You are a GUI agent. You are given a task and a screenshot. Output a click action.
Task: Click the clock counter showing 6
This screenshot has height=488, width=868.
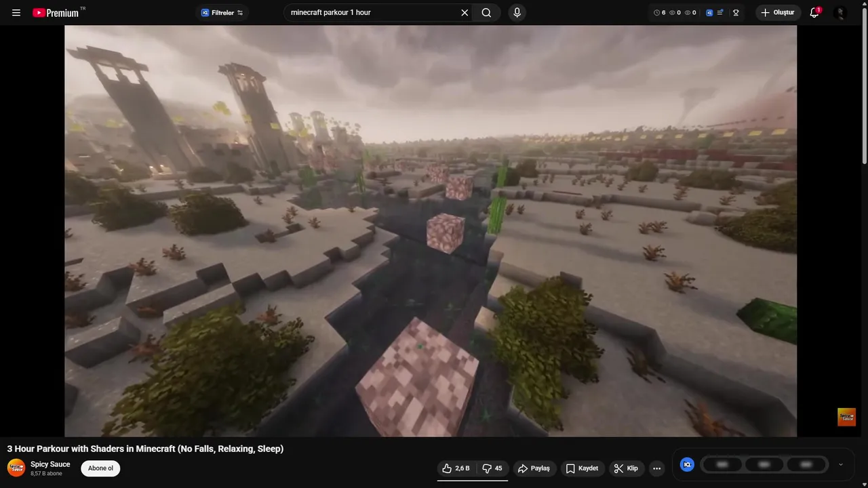[x=659, y=13]
